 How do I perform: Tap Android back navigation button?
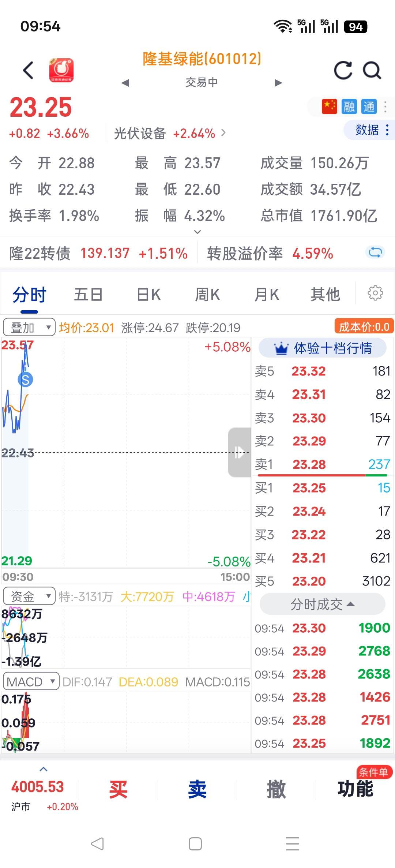click(x=98, y=844)
